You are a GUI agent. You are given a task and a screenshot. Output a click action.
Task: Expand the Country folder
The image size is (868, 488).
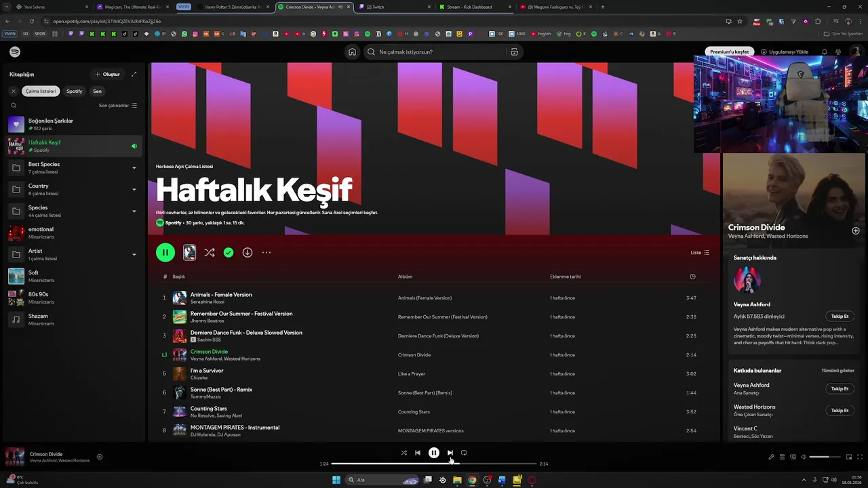(x=134, y=190)
